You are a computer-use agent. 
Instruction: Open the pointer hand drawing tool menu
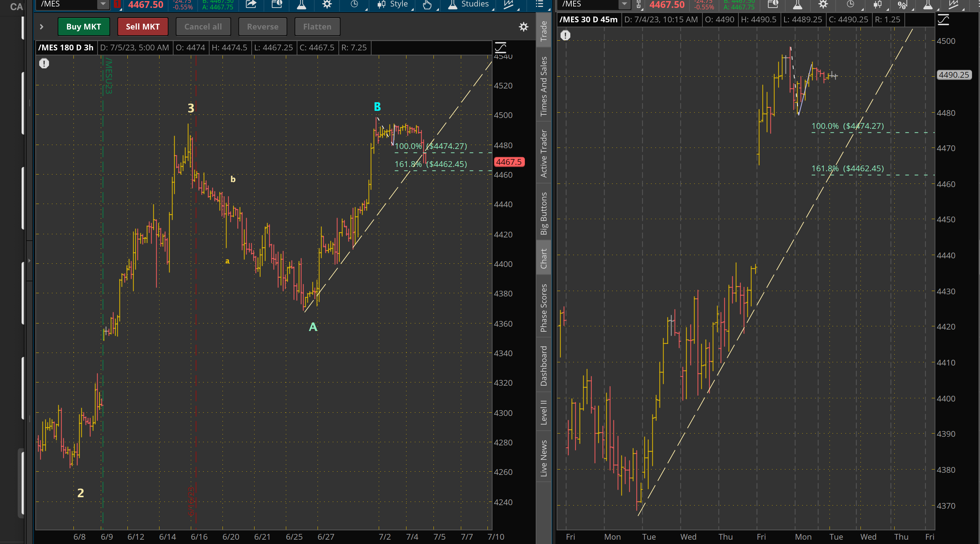click(x=427, y=4)
